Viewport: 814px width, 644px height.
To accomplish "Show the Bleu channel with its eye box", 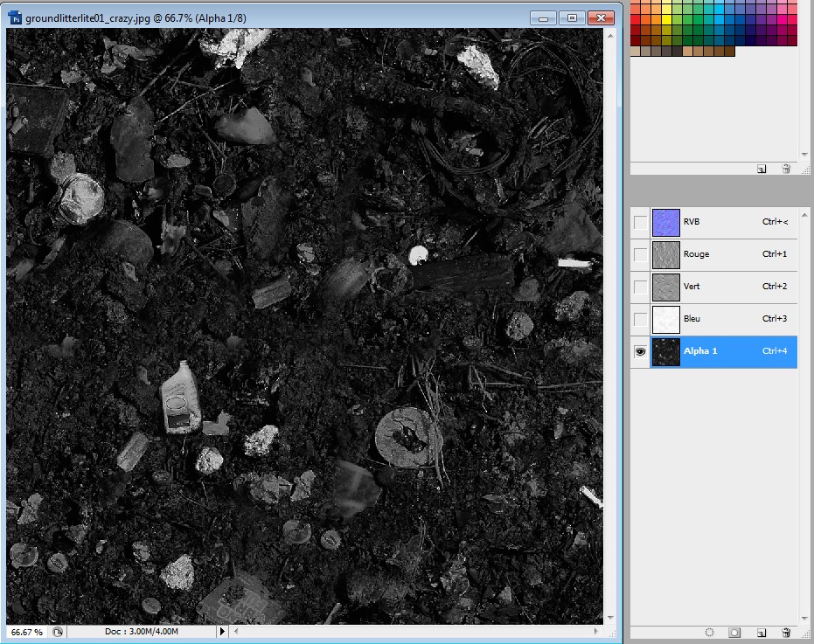I will (x=640, y=319).
